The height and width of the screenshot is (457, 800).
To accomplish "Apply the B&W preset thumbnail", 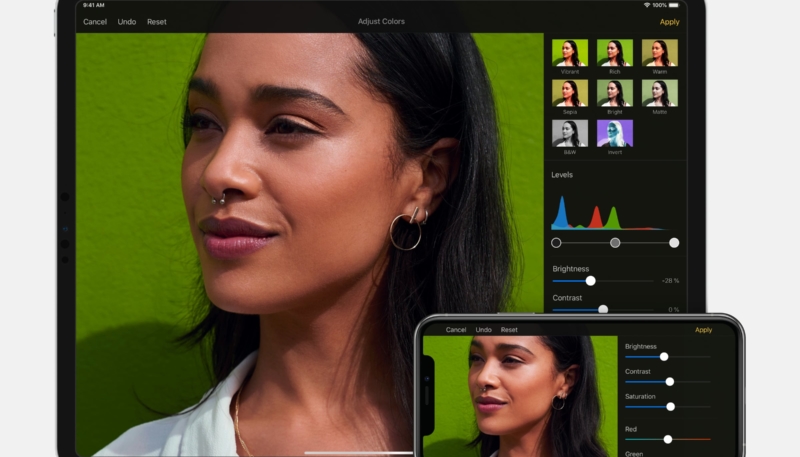I will pos(569,133).
